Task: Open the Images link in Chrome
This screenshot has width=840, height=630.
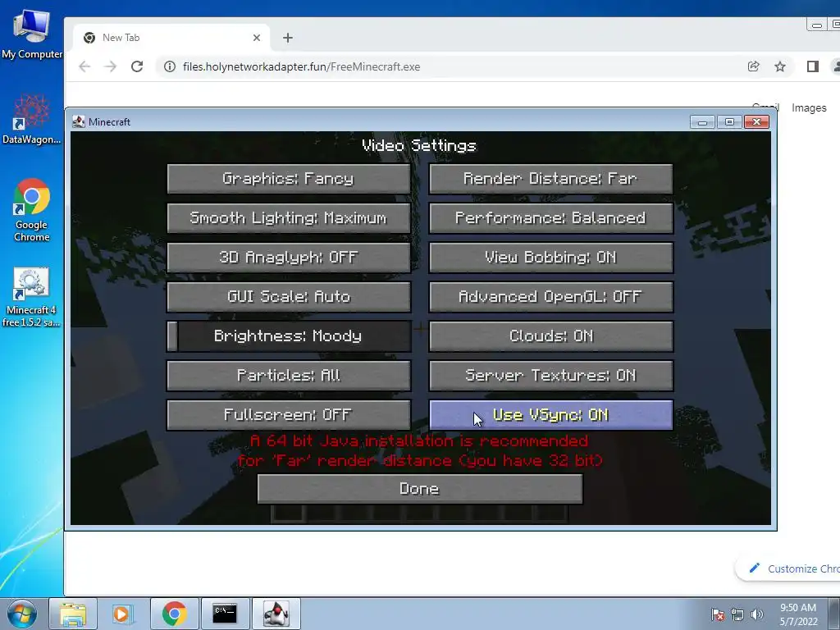Action: pos(809,107)
